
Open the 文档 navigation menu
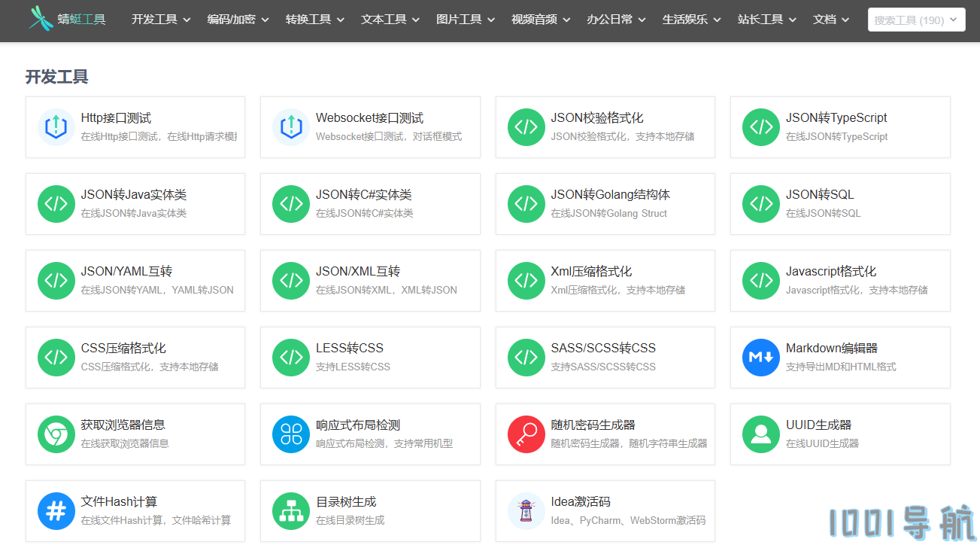(x=831, y=20)
